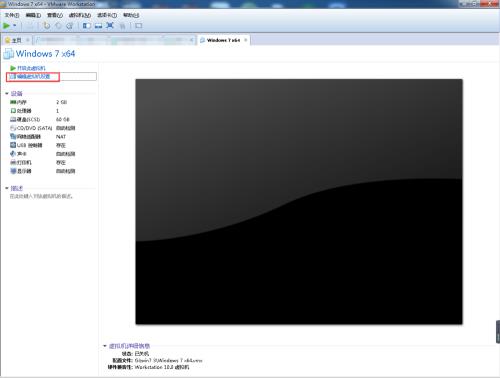
Task: Open the 文件 File menu
Action: coord(12,15)
